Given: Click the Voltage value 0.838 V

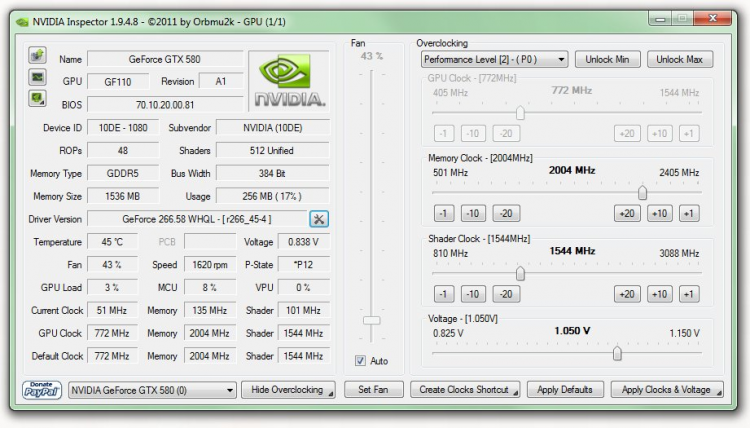Looking at the screenshot, I should click(x=304, y=242).
